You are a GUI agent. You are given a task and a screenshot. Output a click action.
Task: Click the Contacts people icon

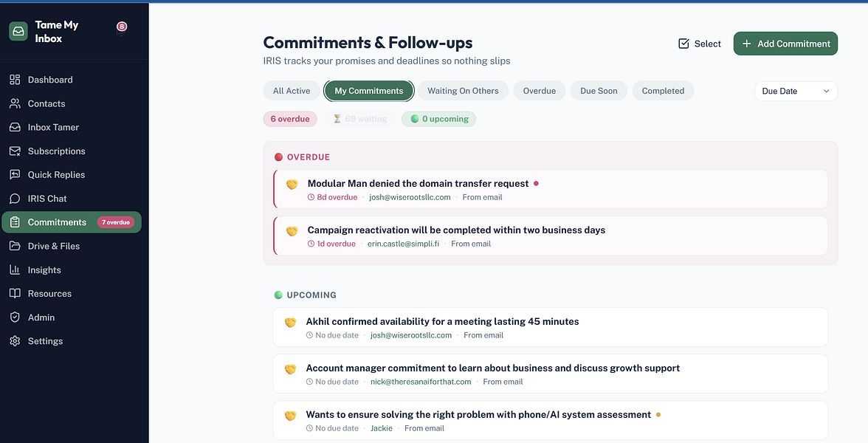pyautogui.click(x=15, y=103)
